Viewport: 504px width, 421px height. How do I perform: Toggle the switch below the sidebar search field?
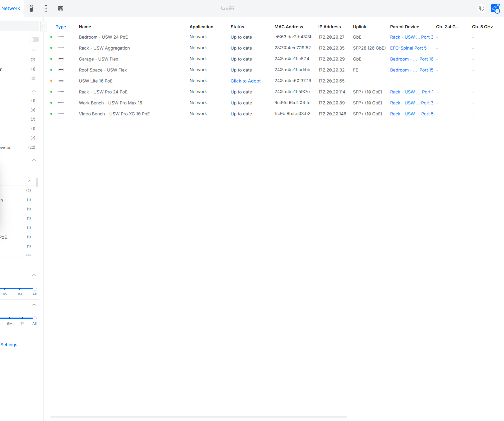pyautogui.click(x=34, y=40)
